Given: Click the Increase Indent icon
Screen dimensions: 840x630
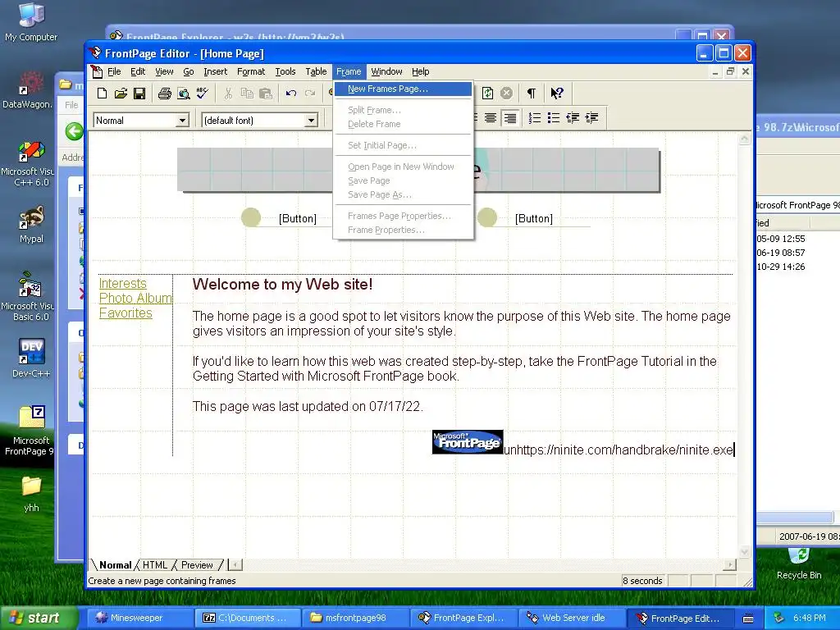Looking at the screenshot, I should pyautogui.click(x=591, y=118).
